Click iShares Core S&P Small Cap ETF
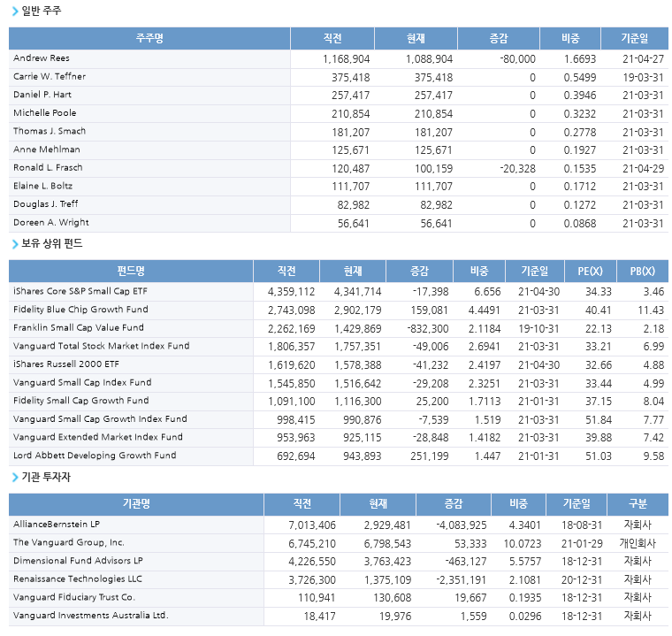The image size is (672, 636). [x=80, y=291]
